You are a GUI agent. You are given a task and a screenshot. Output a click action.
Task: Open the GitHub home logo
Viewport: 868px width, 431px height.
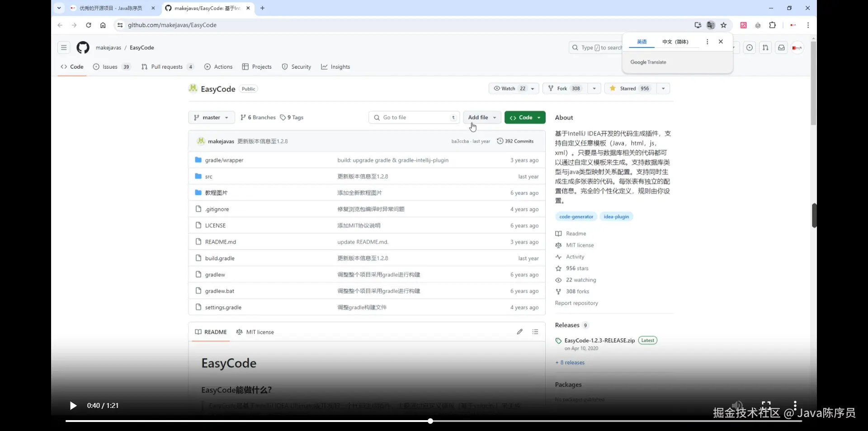[x=83, y=47]
